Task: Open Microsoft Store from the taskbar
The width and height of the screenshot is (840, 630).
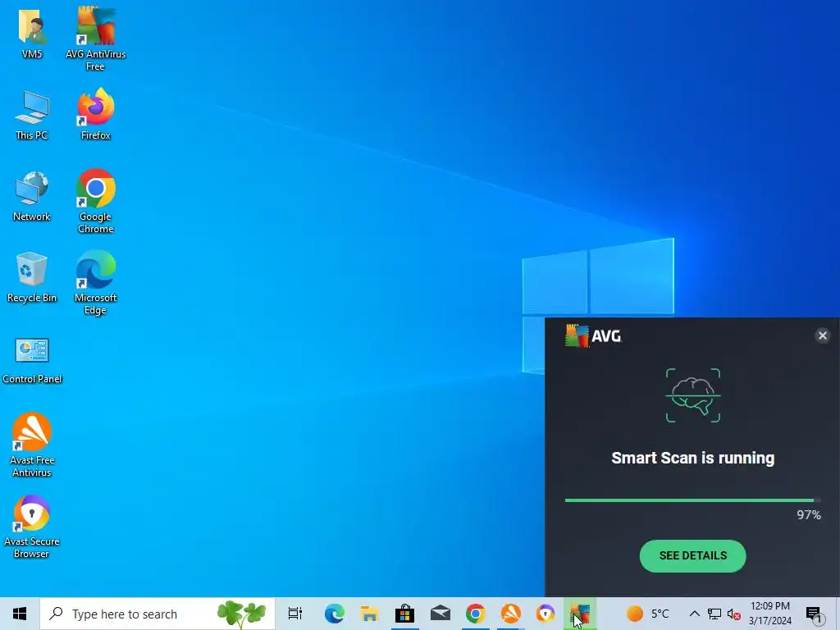Action: (405, 614)
